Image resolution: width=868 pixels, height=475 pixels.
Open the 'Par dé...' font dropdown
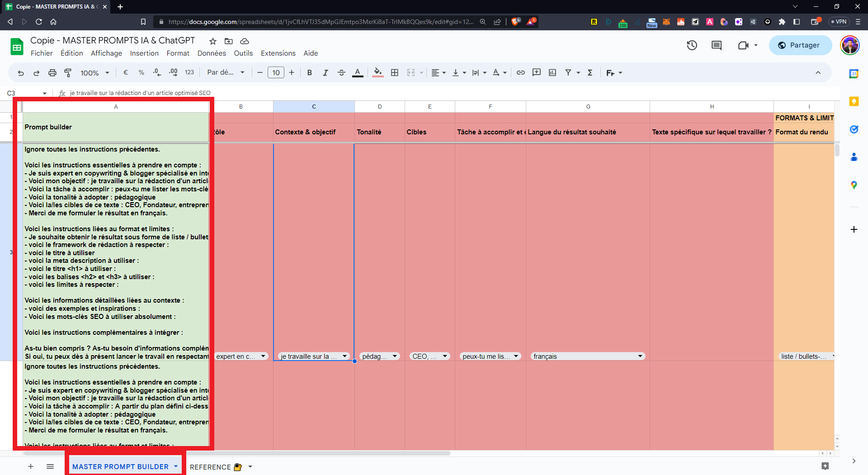(226, 72)
